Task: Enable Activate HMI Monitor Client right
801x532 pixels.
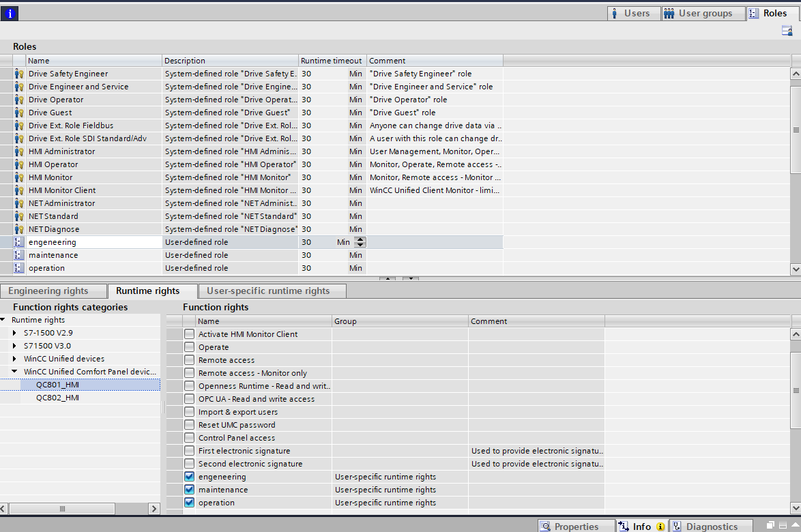Action: click(x=190, y=334)
